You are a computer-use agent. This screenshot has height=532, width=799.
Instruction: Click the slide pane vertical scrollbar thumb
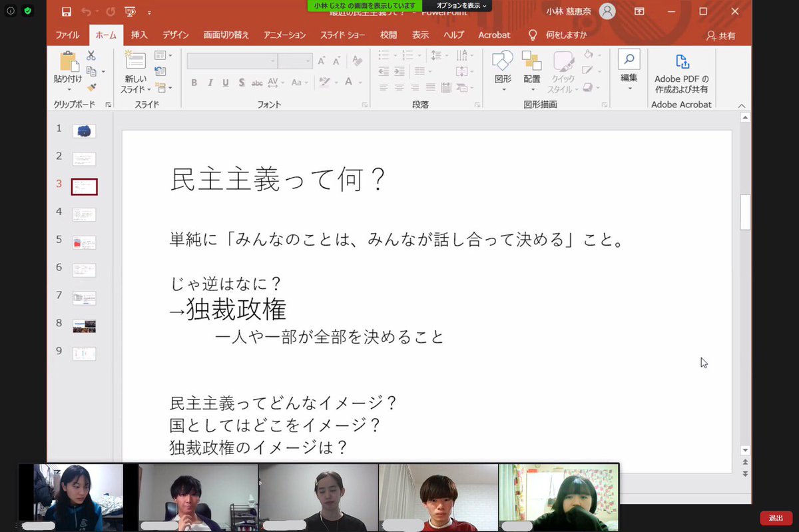pyautogui.click(x=745, y=212)
